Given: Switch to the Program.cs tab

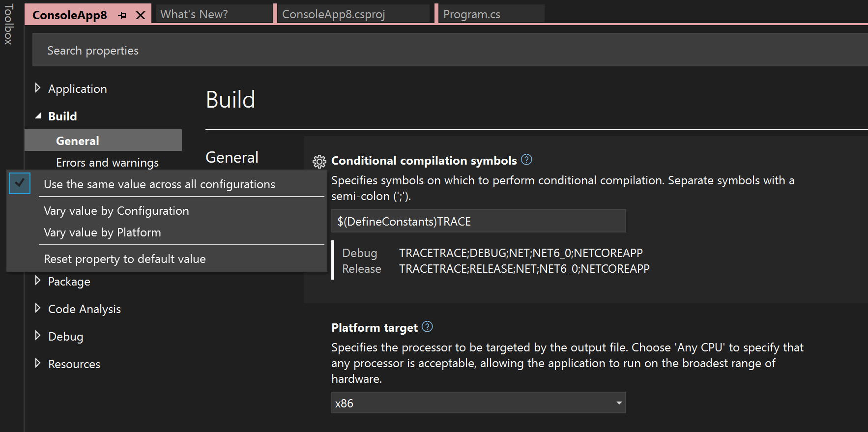Looking at the screenshot, I should tap(472, 14).
